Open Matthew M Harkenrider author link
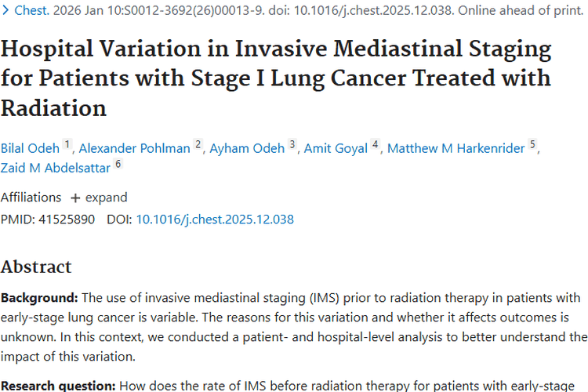This screenshot has width=588, height=392. 456,148
